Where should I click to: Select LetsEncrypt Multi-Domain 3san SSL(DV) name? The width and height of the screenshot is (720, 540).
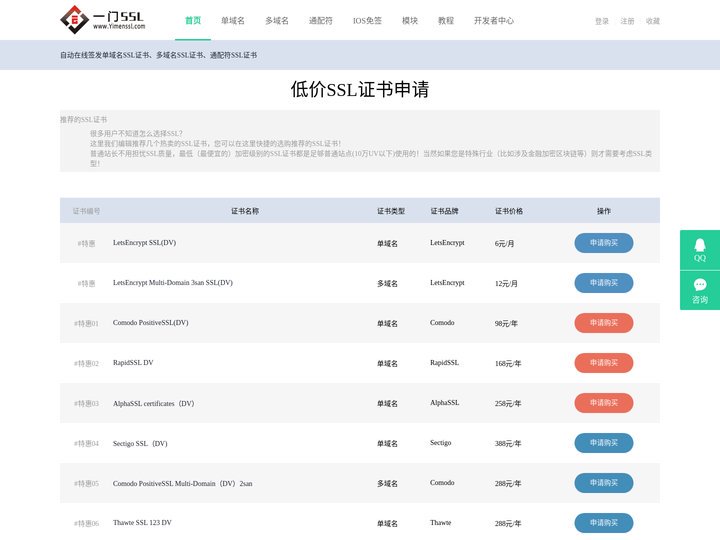(173, 283)
